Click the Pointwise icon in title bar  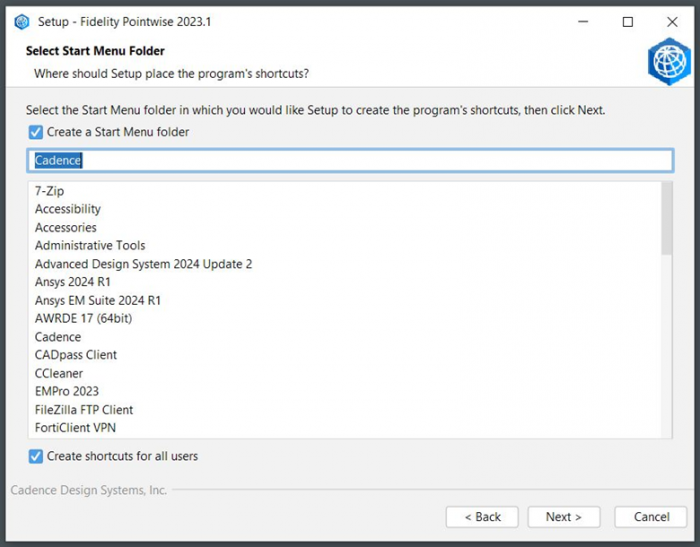click(x=21, y=22)
